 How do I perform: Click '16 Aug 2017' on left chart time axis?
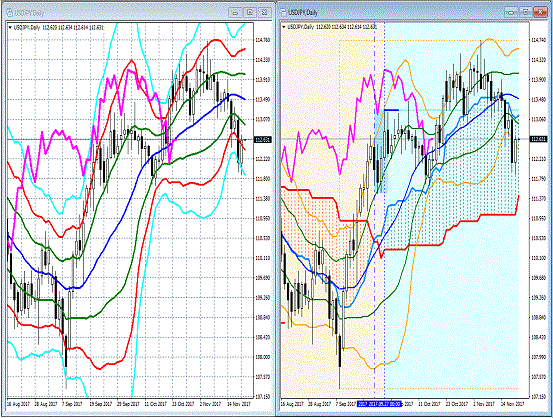pyautogui.click(x=18, y=404)
